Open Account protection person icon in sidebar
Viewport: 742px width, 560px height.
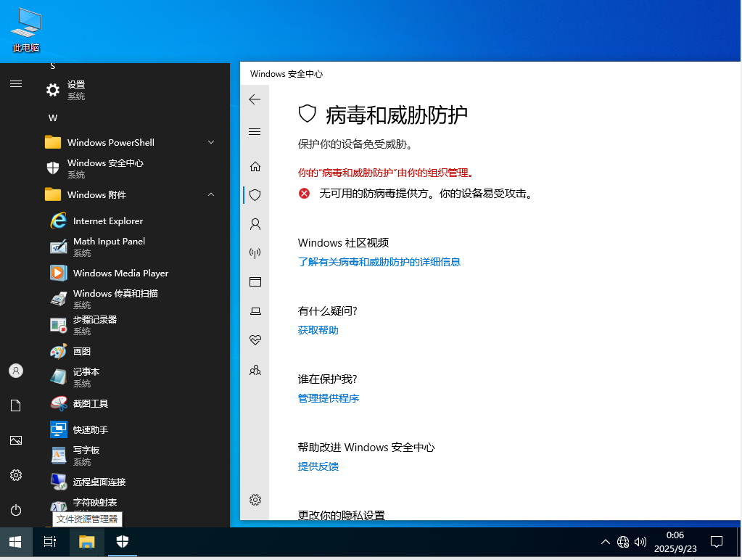pos(255,224)
